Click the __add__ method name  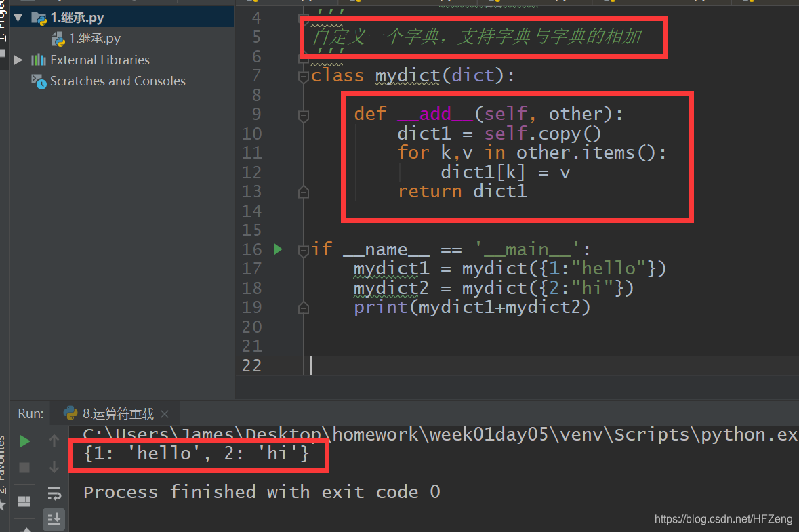coord(435,114)
